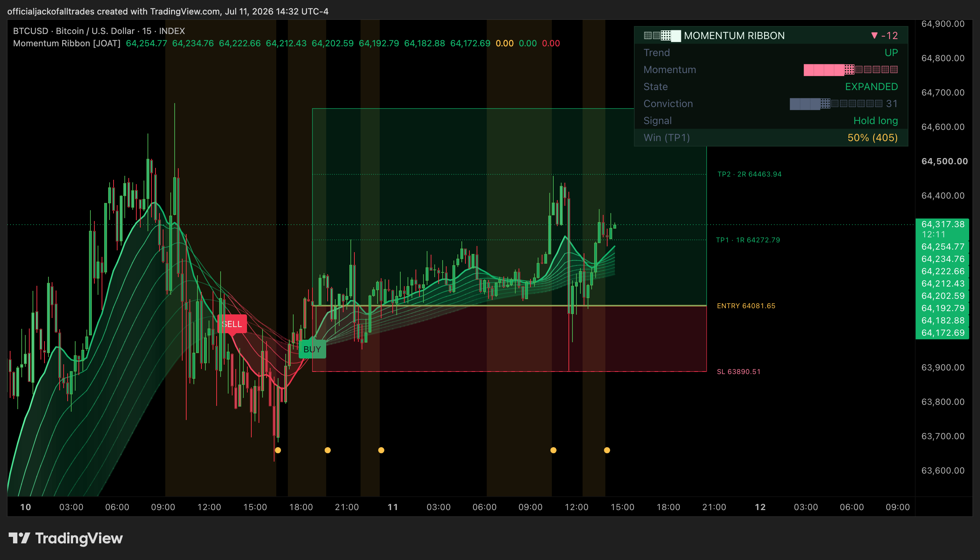This screenshot has width=980, height=560.
Task: Click the date label 12 on time axis
Action: [x=760, y=507]
